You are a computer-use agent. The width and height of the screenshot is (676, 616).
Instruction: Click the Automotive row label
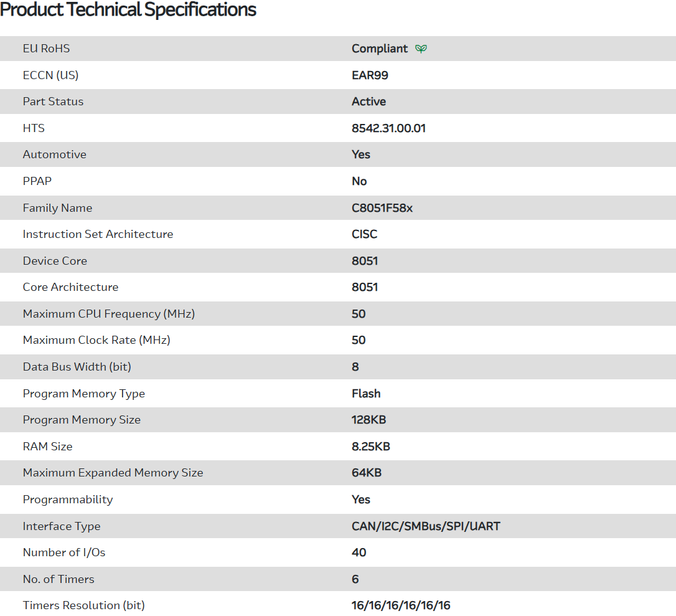pyautogui.click(x=54, y=154)
